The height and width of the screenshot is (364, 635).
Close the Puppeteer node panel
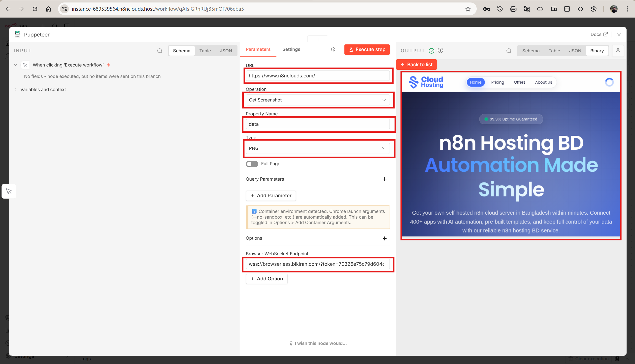pyautogui.click(x=619, y=35)
